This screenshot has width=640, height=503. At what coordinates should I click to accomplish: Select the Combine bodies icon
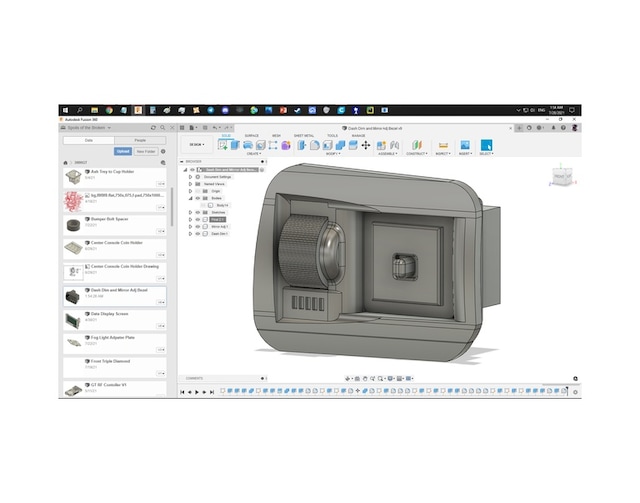tap(340, 145)
